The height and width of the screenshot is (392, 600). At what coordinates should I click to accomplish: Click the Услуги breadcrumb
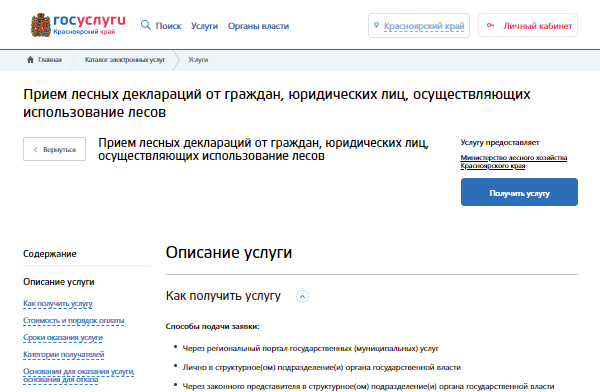[198, 60]
